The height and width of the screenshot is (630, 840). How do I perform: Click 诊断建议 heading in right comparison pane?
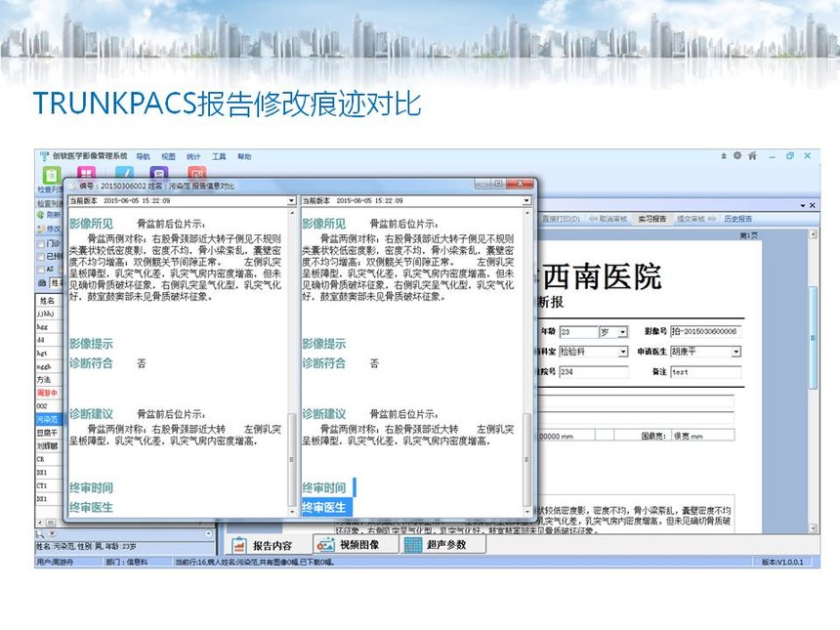point(324,413)
